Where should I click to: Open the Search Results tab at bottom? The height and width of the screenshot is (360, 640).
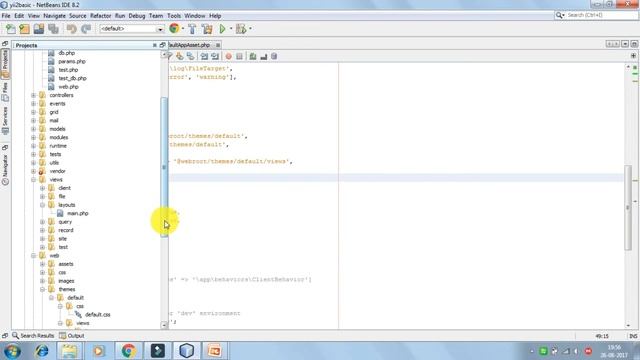pyautogui.click(x=33, y=336)
